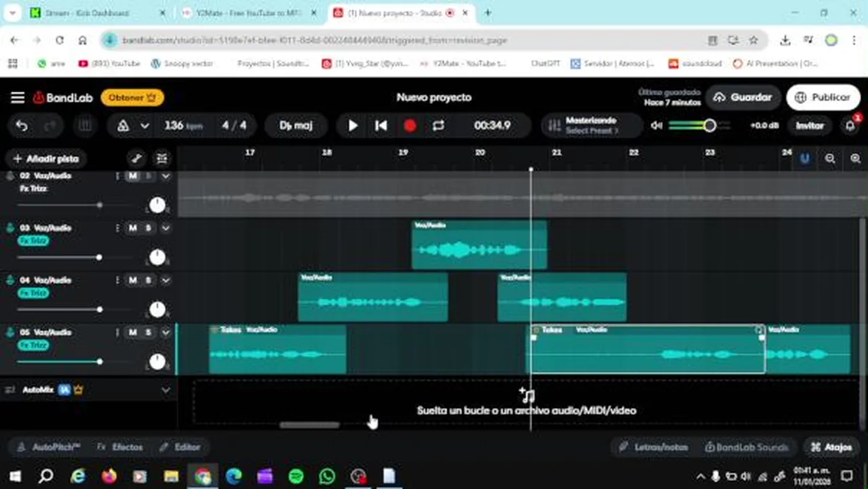The image size is (868, 489).
Task: Open notifications bell icon
Action: (850, 126)
